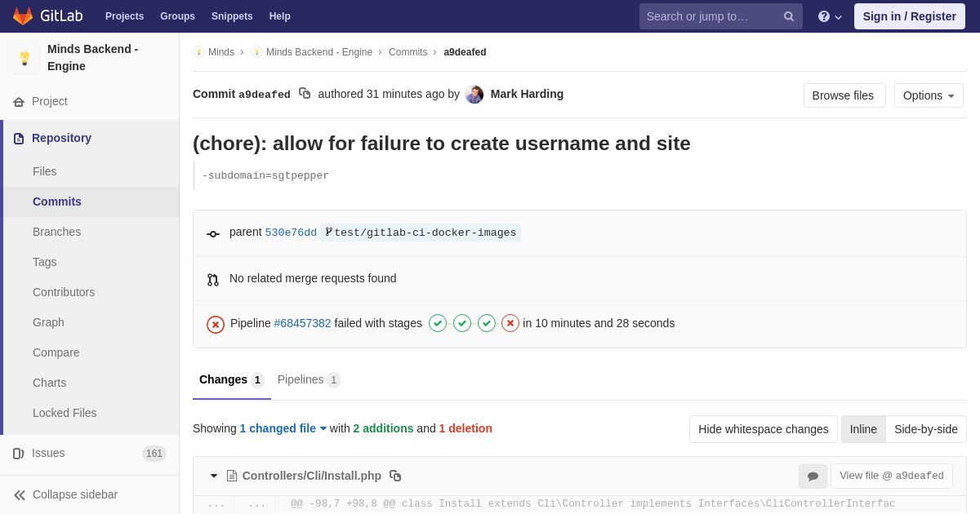The width and height of the screenshot is (980, 514).
Task: Open the help question-mark menu
Action: (x=830, y=16)
